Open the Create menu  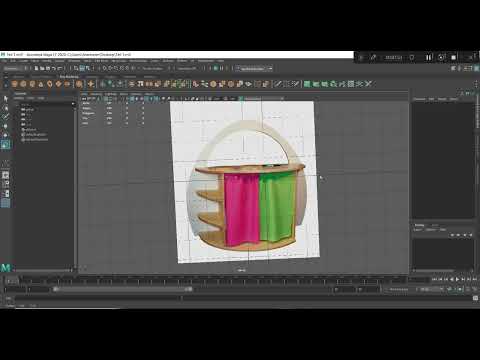[x=23, y=61]
